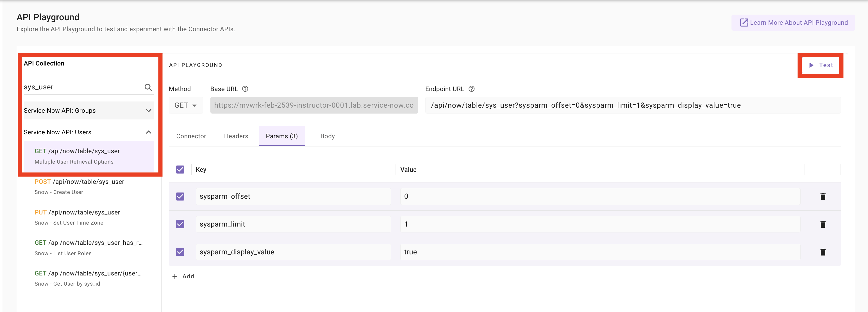Edit the sysparm_limit key field
This screenshot has width=868, height=312.
(293, 224)
